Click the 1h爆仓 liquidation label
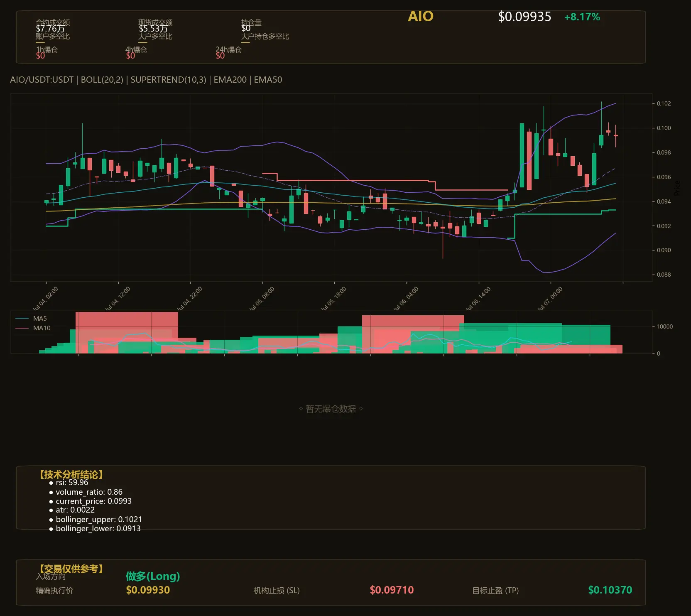Image resolution: width=691 pixels, height=616 pixels. pyautogui.click(x=47, y=50)
